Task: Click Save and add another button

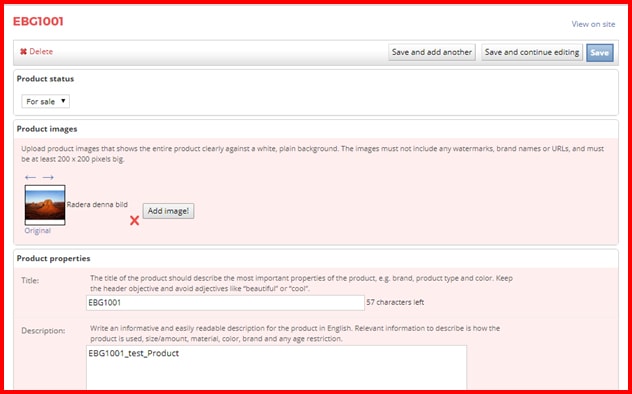Action: coord(432,52)
